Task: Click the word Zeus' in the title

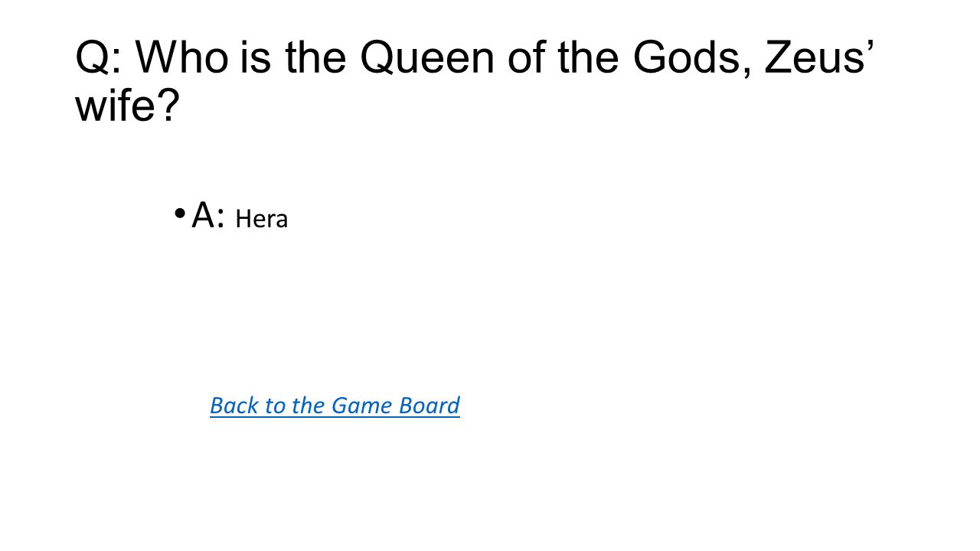Action: (x=819, y=58)
